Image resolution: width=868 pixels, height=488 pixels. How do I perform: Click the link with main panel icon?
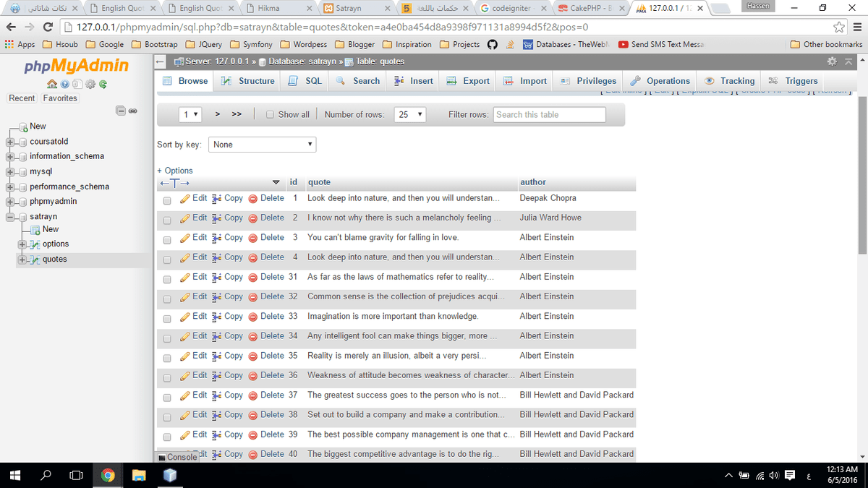tap(133, 111)
